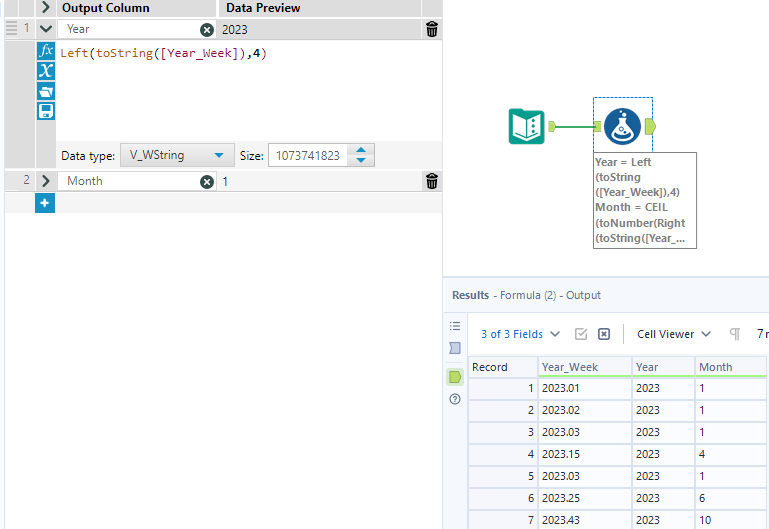Clear the Month output column name

[x=207, y=182]
